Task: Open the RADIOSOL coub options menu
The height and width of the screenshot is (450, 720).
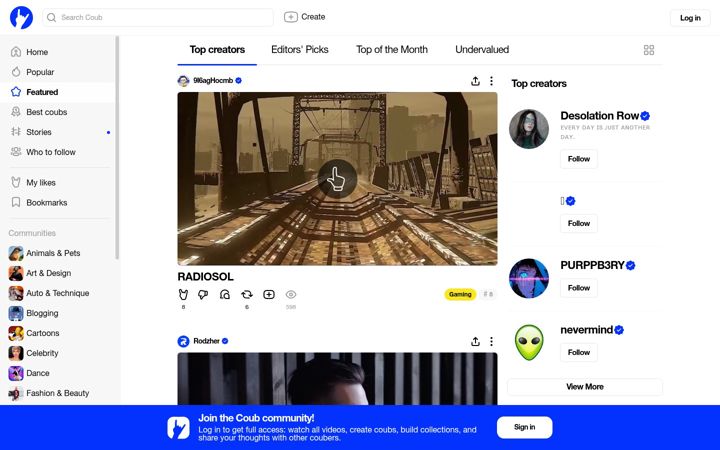Action: point(491,81)
